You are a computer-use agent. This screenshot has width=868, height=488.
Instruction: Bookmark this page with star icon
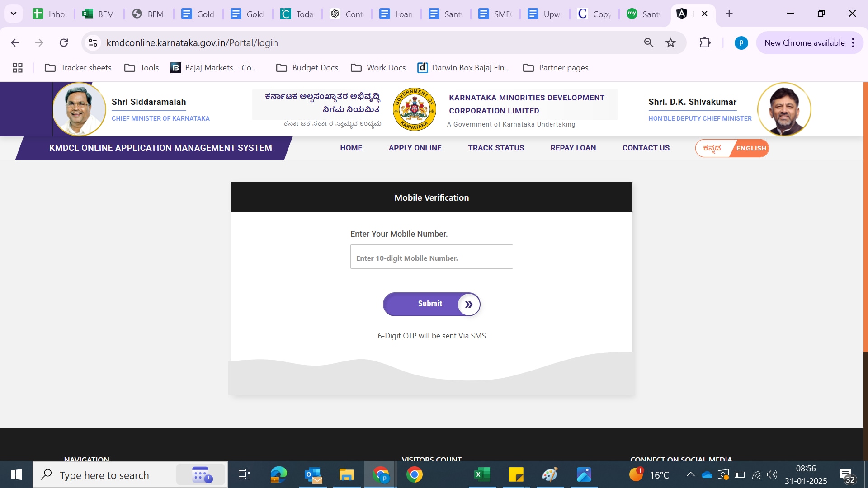click(x=670, y=43)
